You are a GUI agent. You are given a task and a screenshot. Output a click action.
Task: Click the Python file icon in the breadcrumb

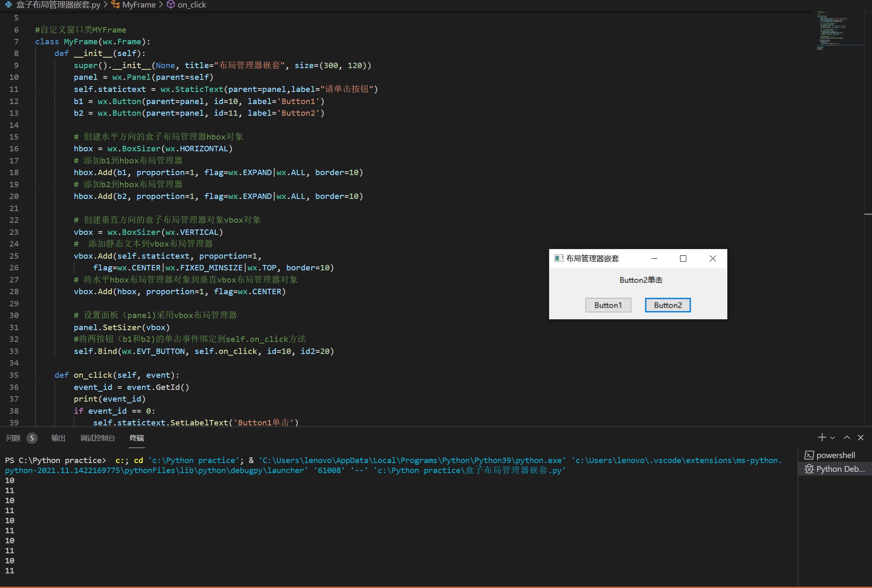coord(8,5)
